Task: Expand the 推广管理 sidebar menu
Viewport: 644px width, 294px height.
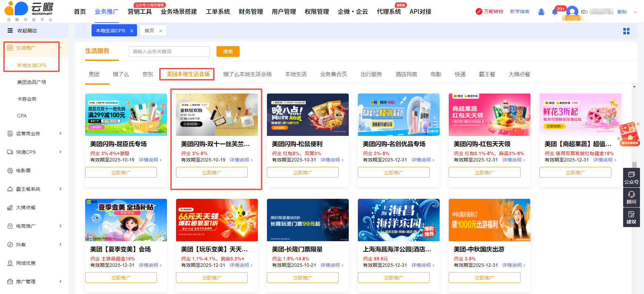Action: pos(60,282)
